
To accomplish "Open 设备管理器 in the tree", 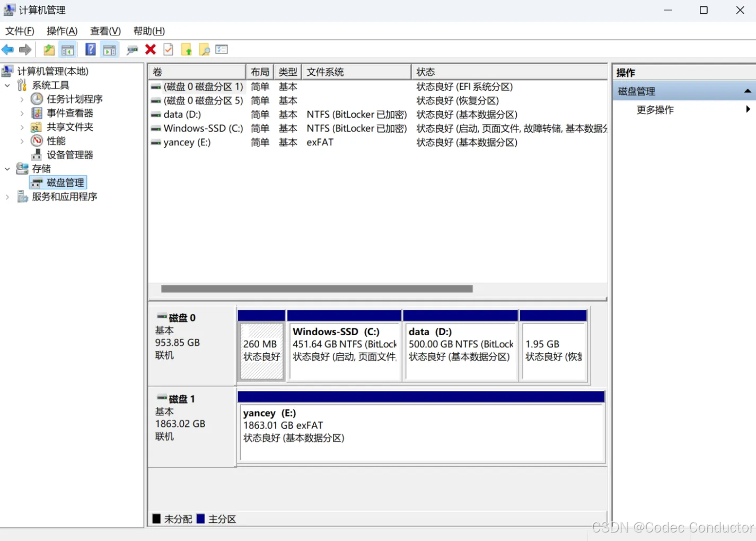I will click(x=69, y=155).
